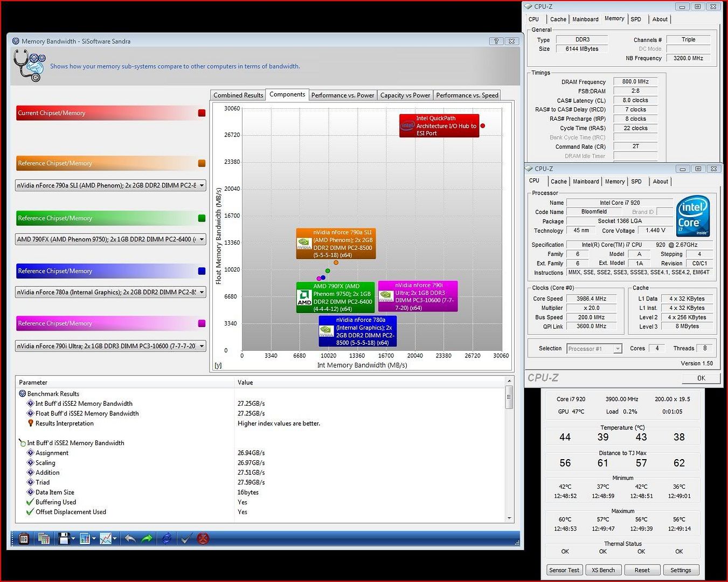
Task: Click the Intel Core i7 logo in CPU-Z
Action: coord(693,216)
